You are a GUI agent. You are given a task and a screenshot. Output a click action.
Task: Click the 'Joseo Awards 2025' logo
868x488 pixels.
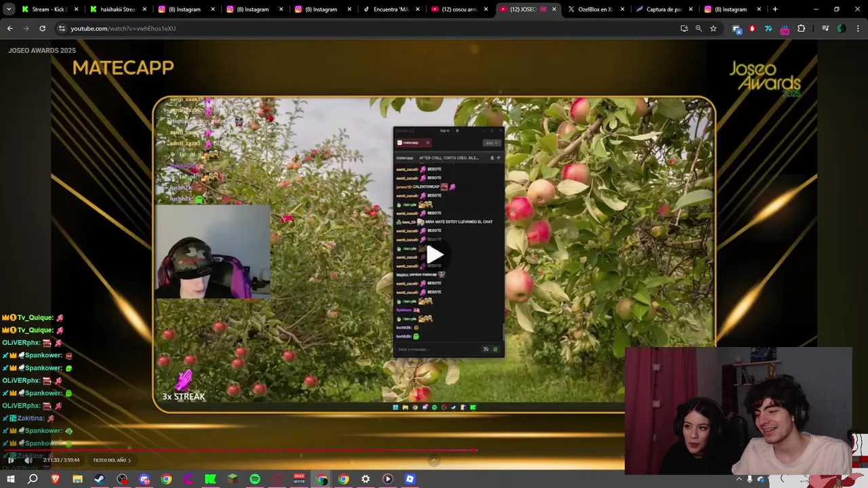(765, 79)
